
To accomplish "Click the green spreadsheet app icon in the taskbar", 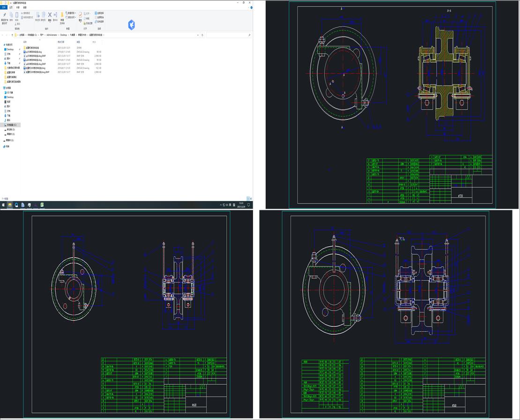I will [x=42, y=205].
